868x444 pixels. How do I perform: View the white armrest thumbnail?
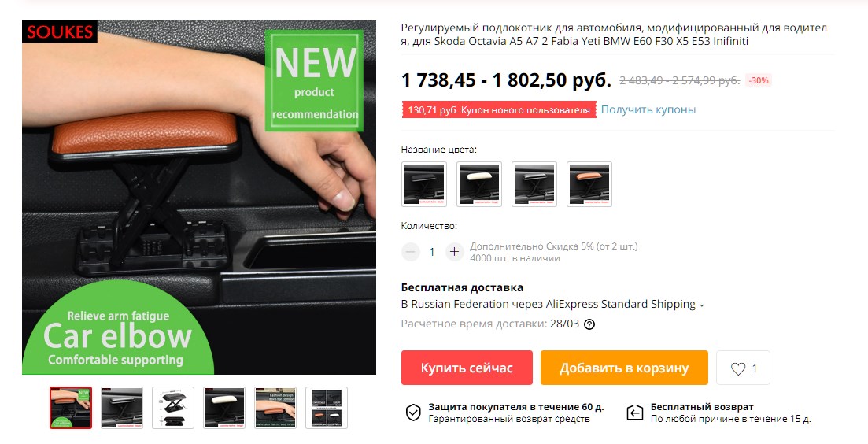tap(224, 408)
